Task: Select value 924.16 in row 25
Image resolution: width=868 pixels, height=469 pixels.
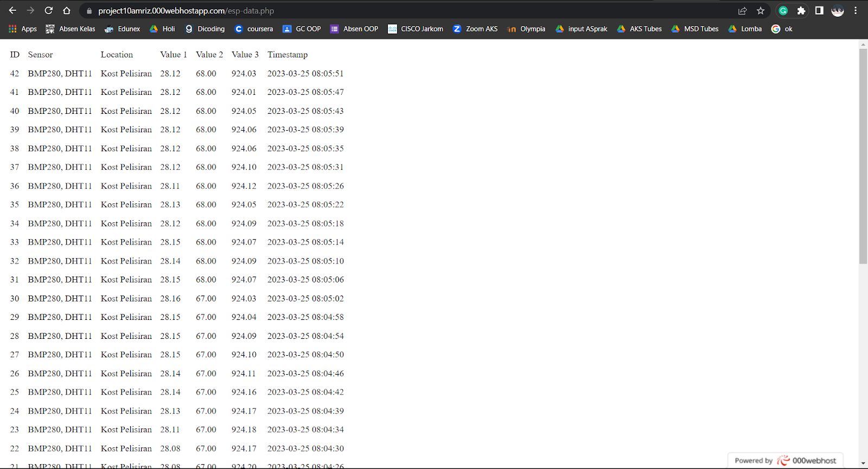Action: [244, 392]
